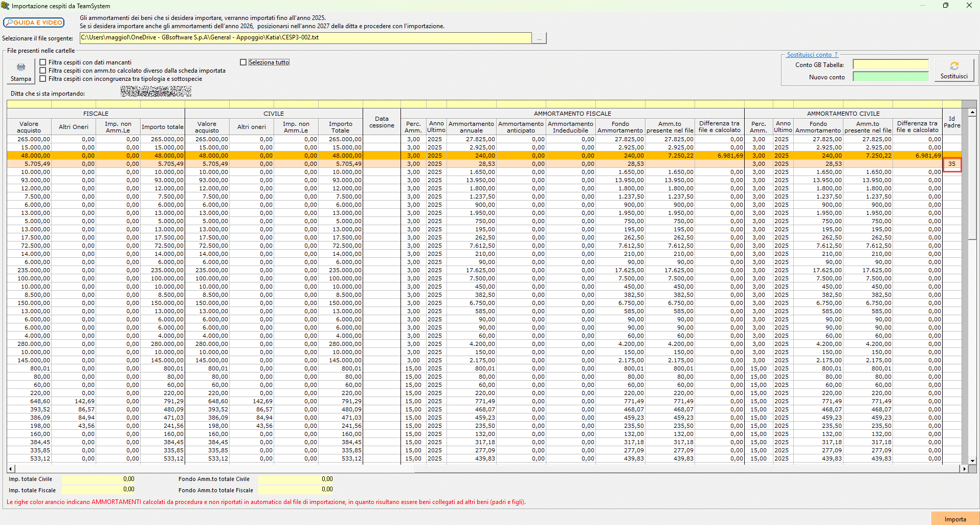
Task: Click horizontal scrollbar right arrow
Action: pos(964,469)
